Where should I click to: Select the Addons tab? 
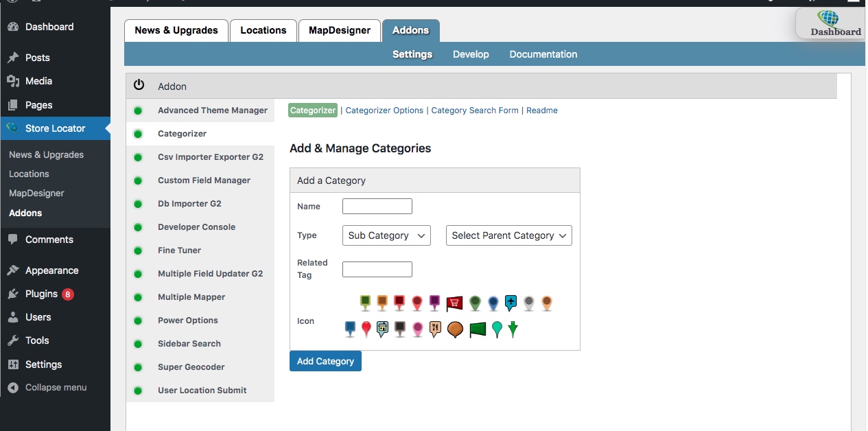(x=411, y=30)
